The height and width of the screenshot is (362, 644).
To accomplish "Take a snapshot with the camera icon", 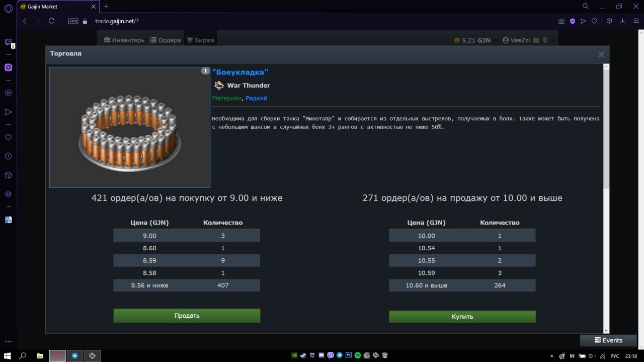I will coord(561,21).
